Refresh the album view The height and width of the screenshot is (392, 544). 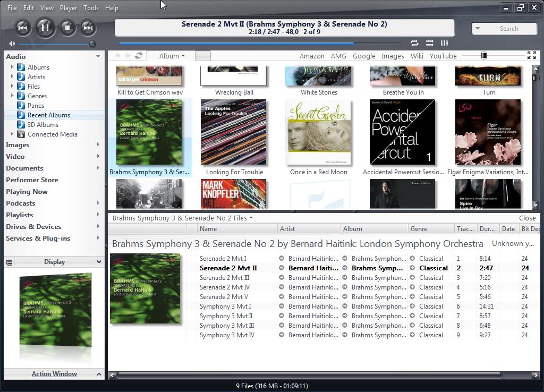coord(139,56)
